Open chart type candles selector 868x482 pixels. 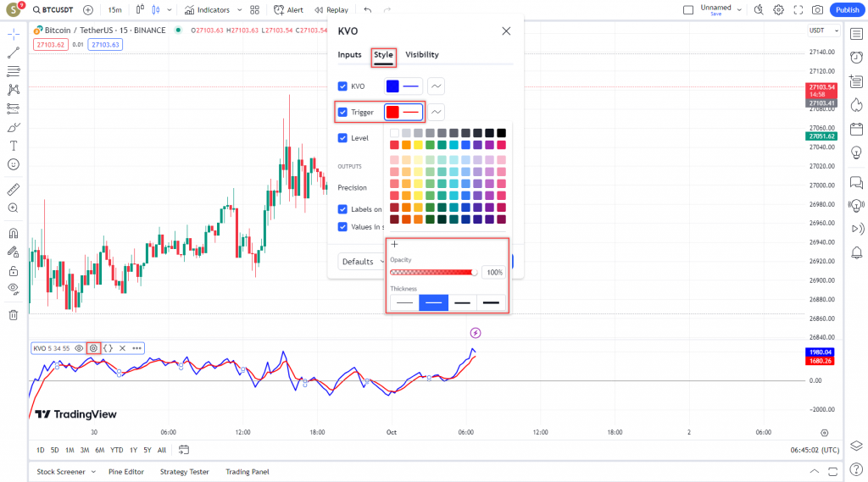156,10
